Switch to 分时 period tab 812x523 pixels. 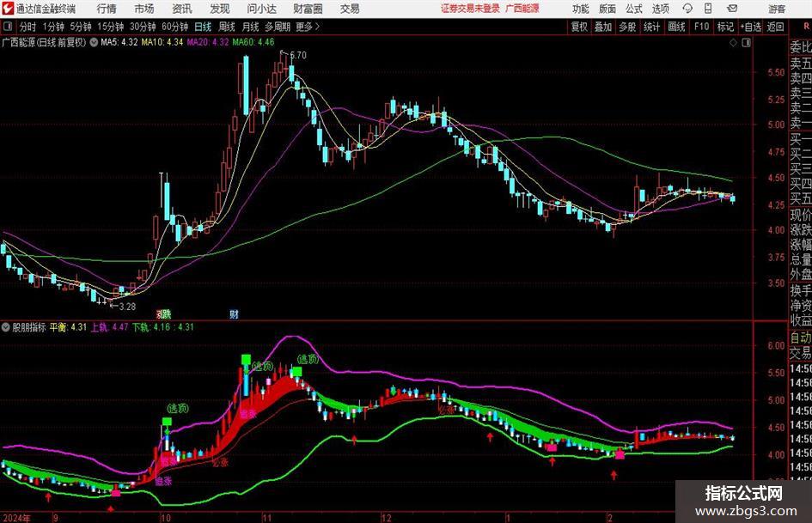tap(28, 27)
